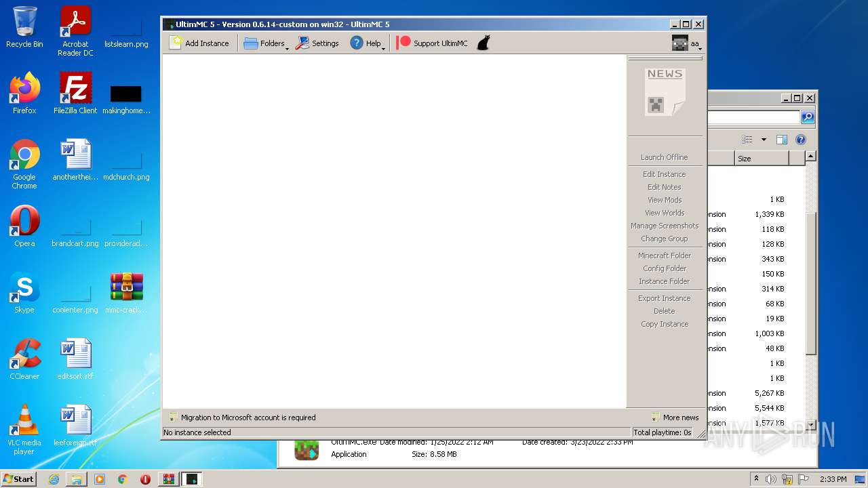Open Instance Folder

pyautogui.click(x=665, y=281)
